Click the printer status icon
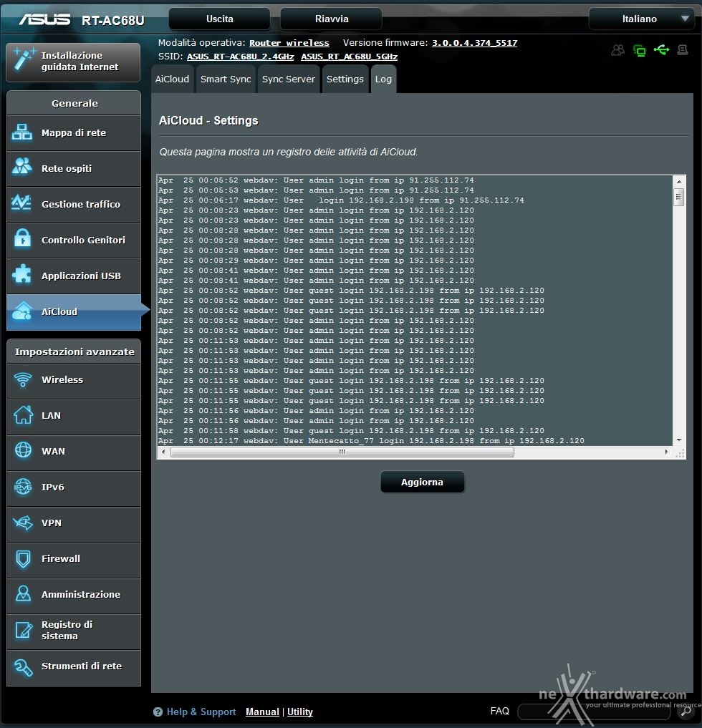Screen dimensions: 702x728 [683, 49]
